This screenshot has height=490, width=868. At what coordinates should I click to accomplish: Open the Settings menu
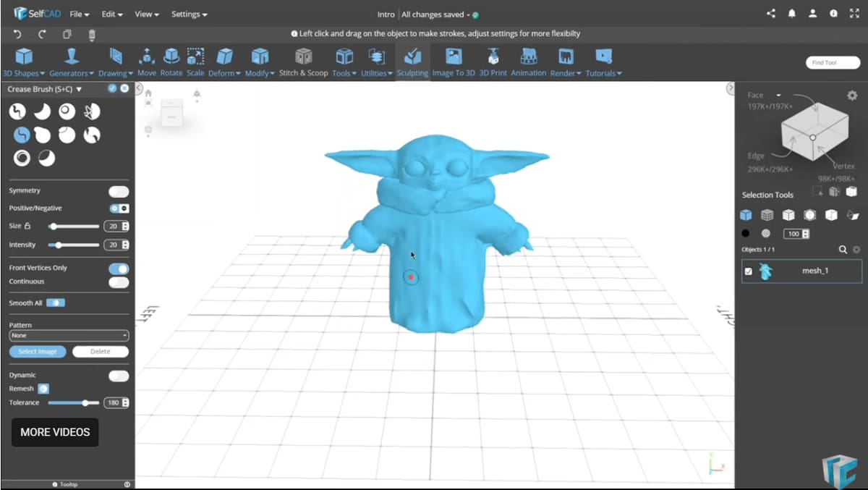[190, 14]
